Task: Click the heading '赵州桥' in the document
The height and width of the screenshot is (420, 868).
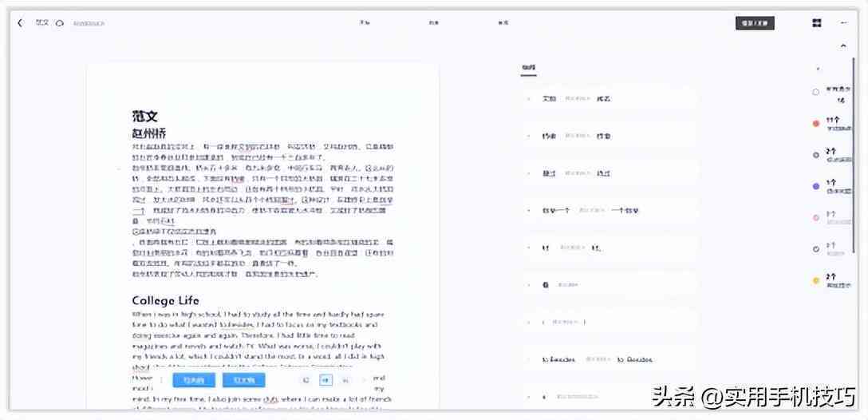Action: click(148, 133)
